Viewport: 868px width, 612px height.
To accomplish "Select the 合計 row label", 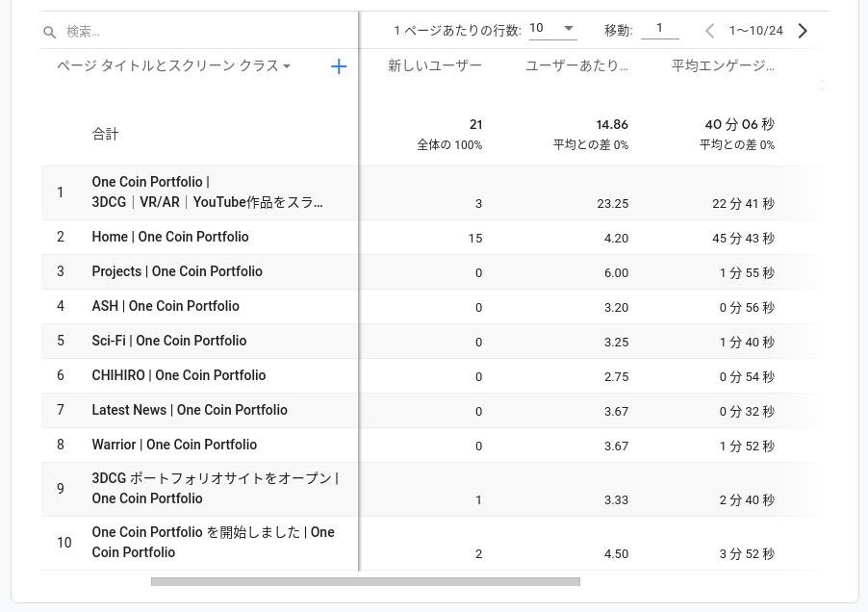I will click(x=105, y=134).
